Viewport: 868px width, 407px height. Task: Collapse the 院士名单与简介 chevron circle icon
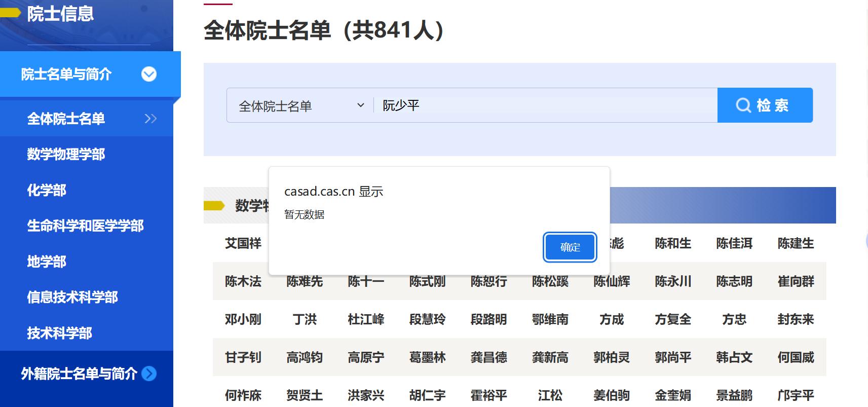pos(149,75)
